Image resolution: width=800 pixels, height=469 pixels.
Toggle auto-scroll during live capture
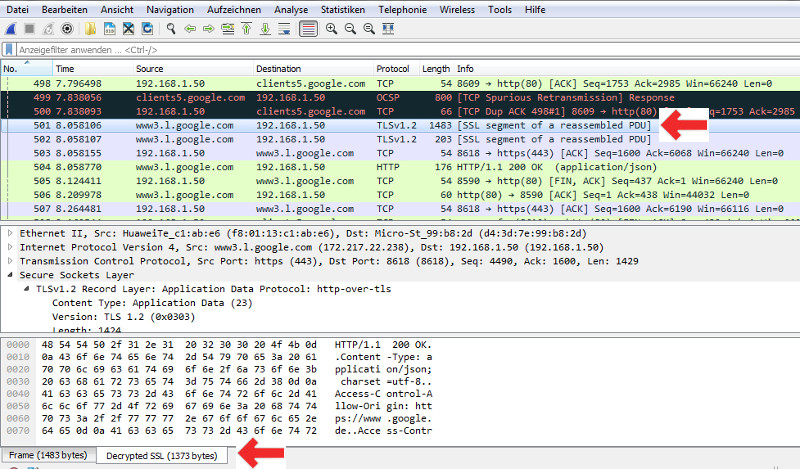coord(284,29)
